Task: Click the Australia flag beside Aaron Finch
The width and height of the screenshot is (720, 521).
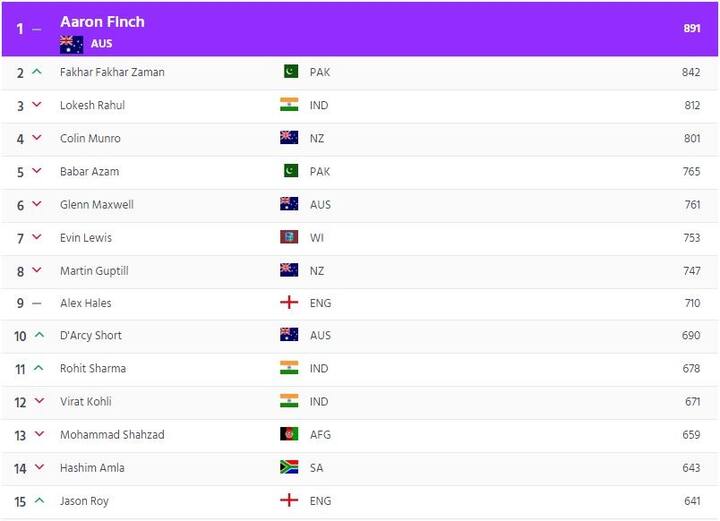Action: (x=71, y=44)
